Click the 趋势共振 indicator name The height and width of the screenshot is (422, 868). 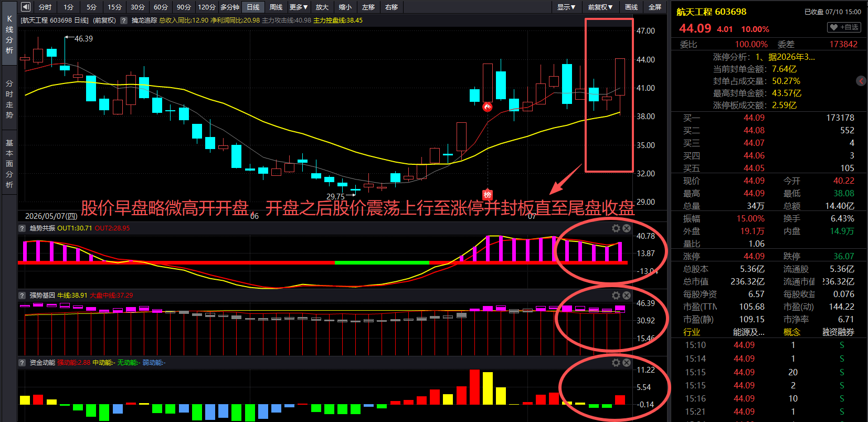[x=43, y=228]
